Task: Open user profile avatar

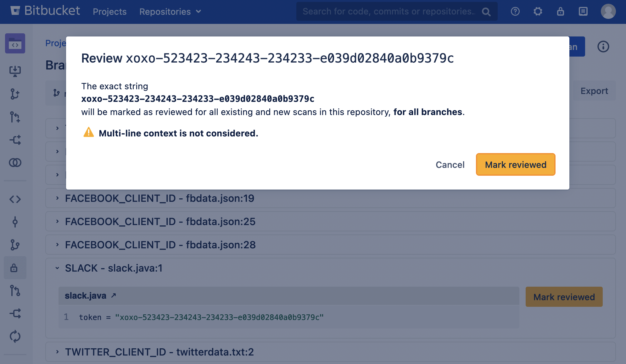Action: 608,12
